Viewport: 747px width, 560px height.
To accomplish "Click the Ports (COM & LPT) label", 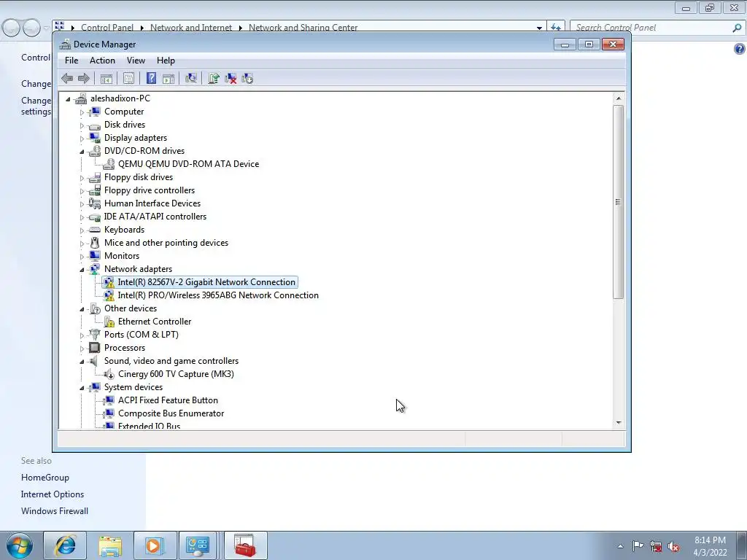I will [x=142, y=334].
